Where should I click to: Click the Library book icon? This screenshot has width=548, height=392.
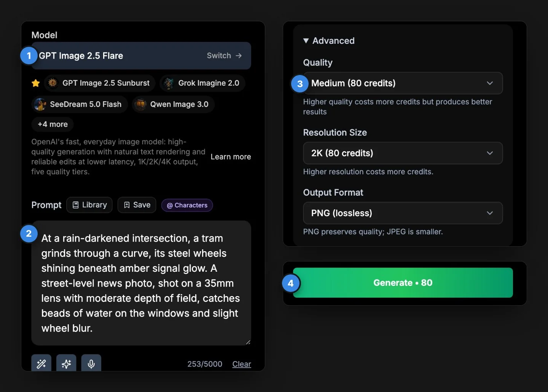pyautogui.click(x=75, y=205)
